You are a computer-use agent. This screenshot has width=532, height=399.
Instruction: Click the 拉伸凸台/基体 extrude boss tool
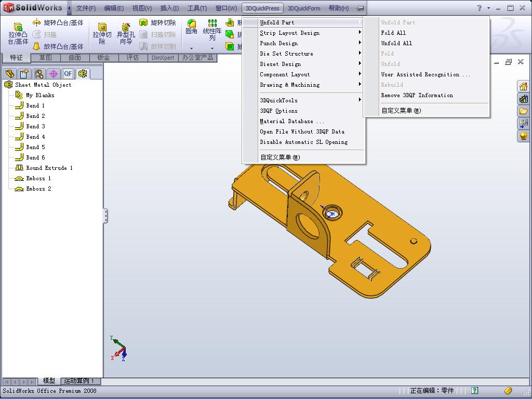coord(18,33)
